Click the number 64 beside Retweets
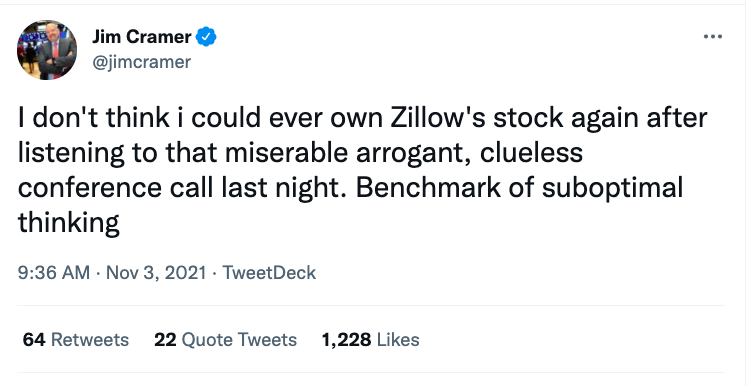The width and height of the screenshot is (751, 386). [34, 340]
